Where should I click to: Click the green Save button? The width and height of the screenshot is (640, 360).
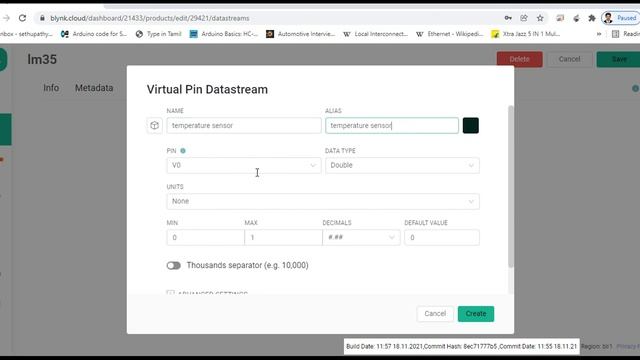coord(619,59)
